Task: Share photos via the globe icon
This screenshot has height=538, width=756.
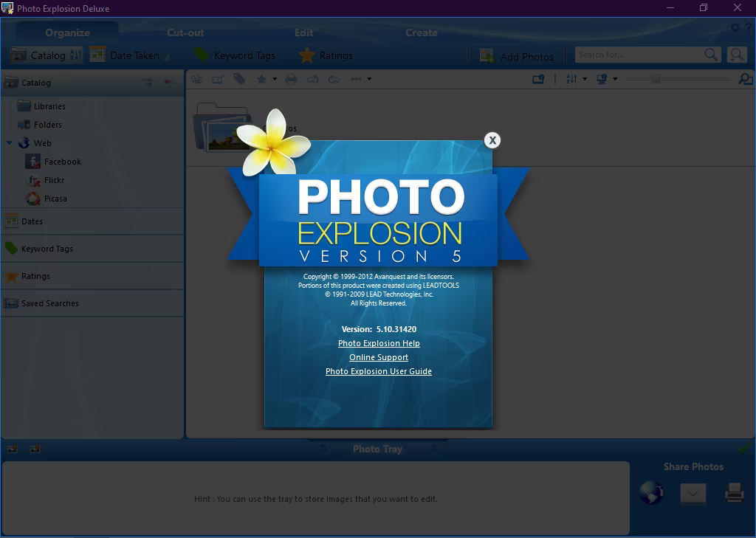Action: [x=651, y=492]
